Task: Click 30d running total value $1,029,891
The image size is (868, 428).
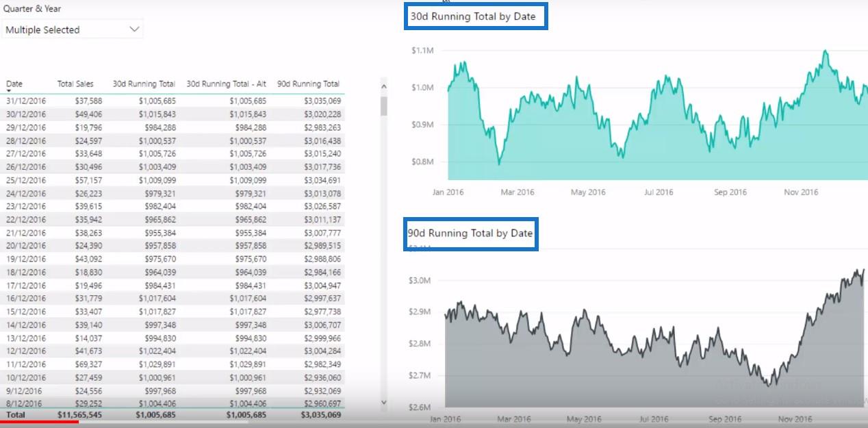Action: [x=157, y=364]
